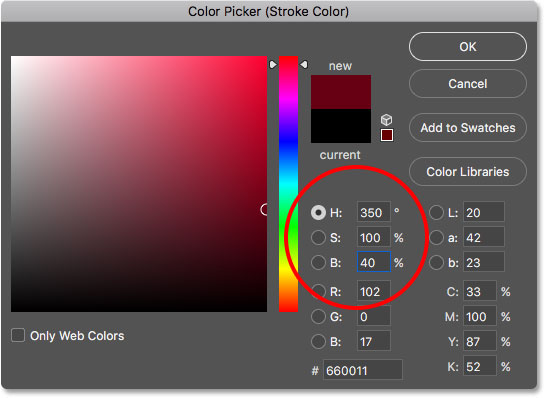Click the circular color selection marker
Image resolution: width=545 pixels, height=398 pixels.
(x=265, y=209)
